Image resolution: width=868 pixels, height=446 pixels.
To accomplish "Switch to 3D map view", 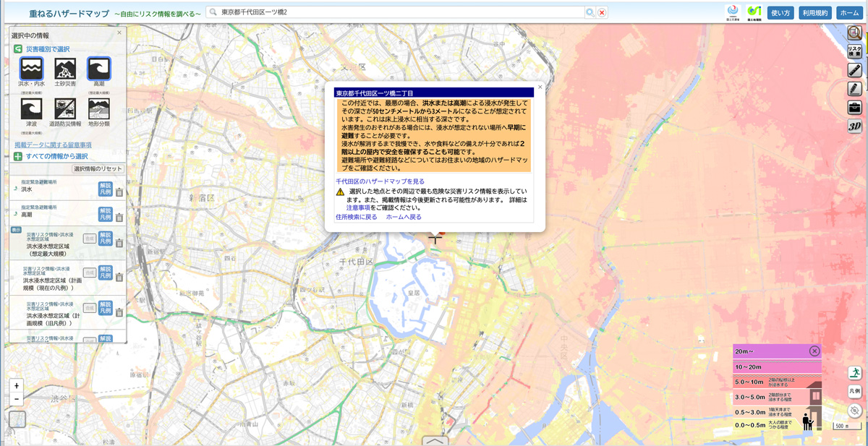I will 854,126.
